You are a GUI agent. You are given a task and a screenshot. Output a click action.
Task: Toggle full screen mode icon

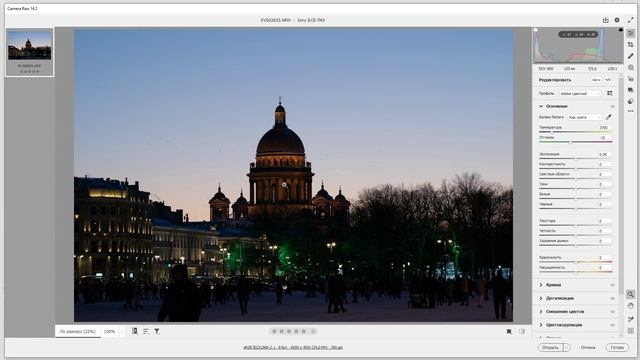click(x=630, y=20)
